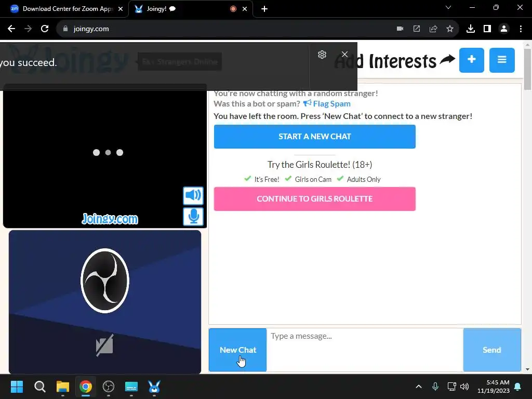Viewport: 532px width, 399px height.
Task: Open the hamburger menu button
Action: (502, 60)
